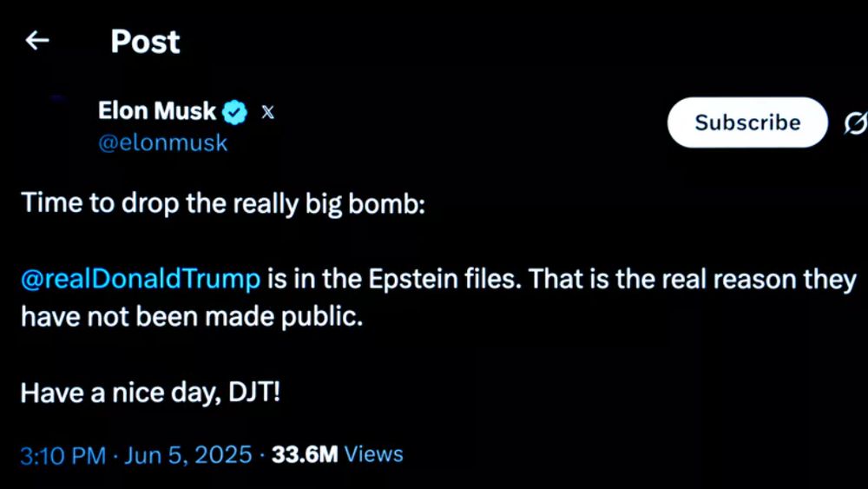This screenshot has height=489, width=868.
Task: Click the word Views after the count
Action: tap(373, 454)
